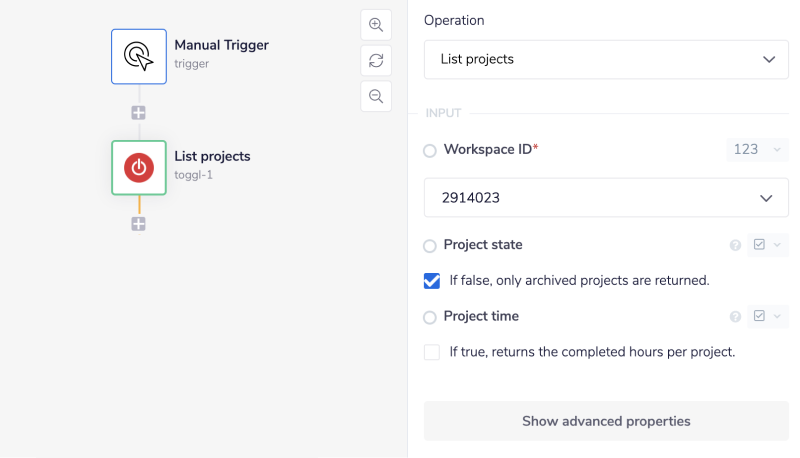This screenshot has width=800, height=458.
Task: Open the Project time type selector
Action: 767,317
